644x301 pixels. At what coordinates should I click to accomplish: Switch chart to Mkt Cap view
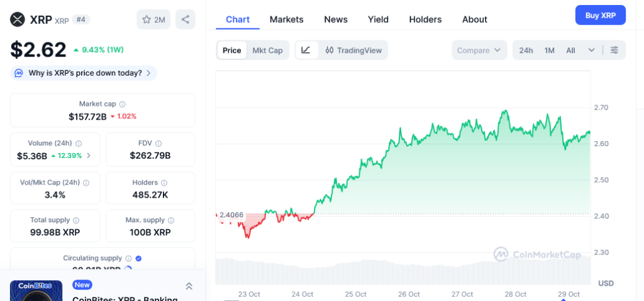(267, 50)
